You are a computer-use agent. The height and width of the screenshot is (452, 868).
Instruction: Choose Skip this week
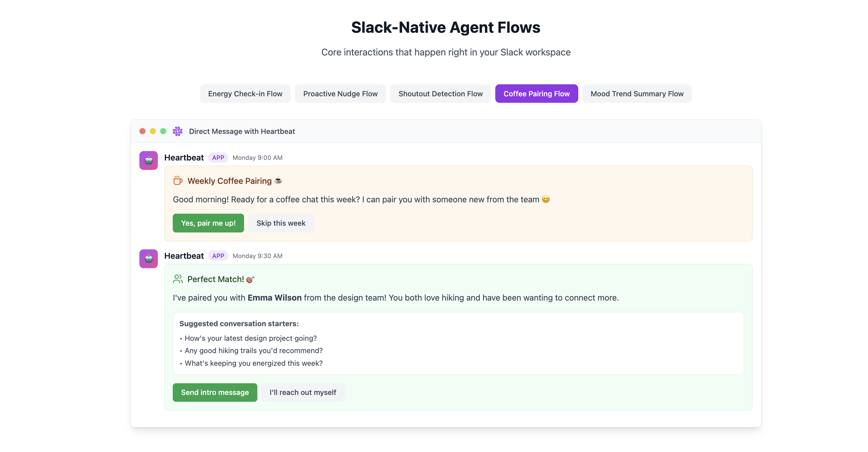[281, 223]
